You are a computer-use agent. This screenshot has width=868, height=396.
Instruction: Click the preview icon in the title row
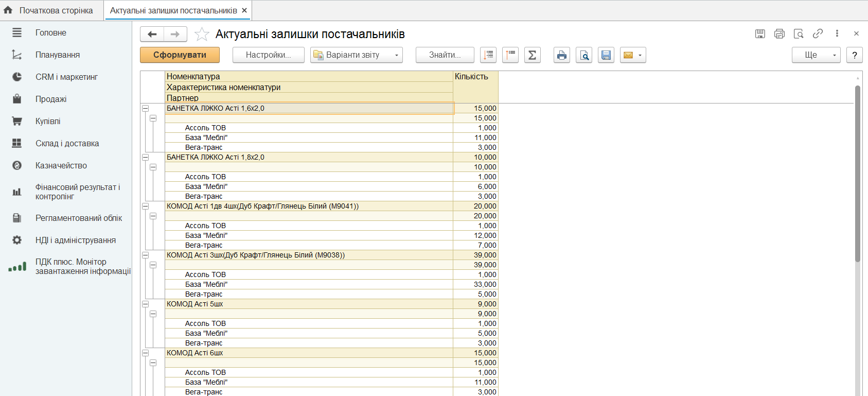pyautogui.click(x=799, y=34)
